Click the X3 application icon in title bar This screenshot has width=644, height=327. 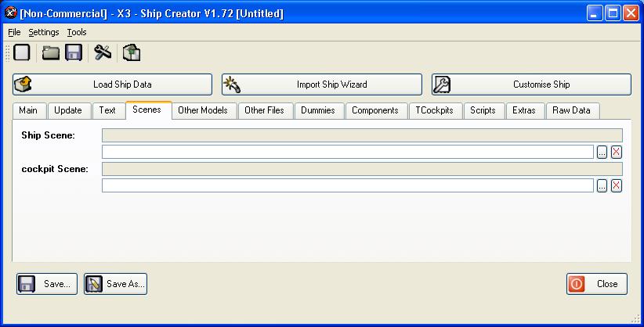pos(11,13)
